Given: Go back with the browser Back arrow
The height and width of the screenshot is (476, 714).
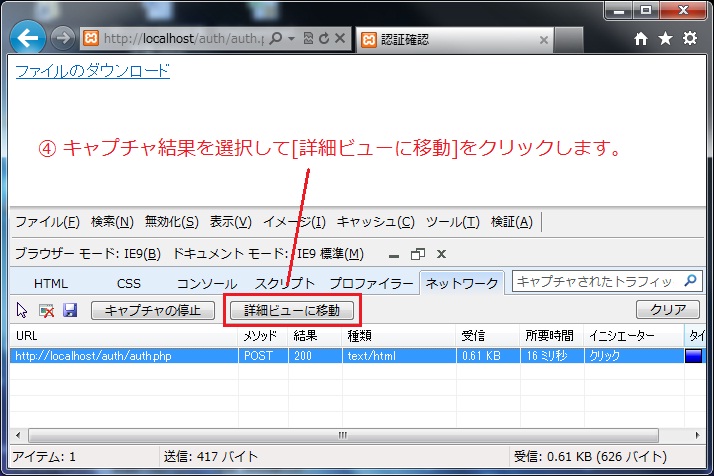Looking at the screenshot, I should click(28, 37).
